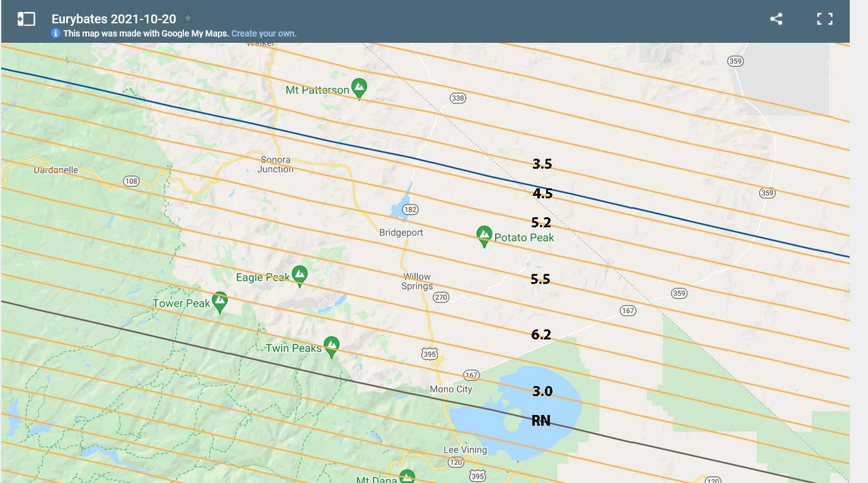Select the Potato Peak marker
Image resolution: width=868 pixels, height=483 pixels.
coord(484,237)
